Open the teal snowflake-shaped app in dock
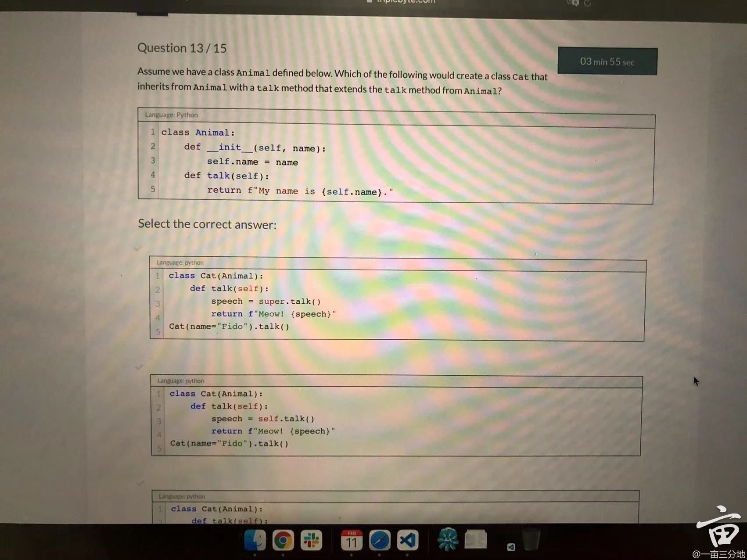This screenshot has height=560, width=747. coord(448,539)
